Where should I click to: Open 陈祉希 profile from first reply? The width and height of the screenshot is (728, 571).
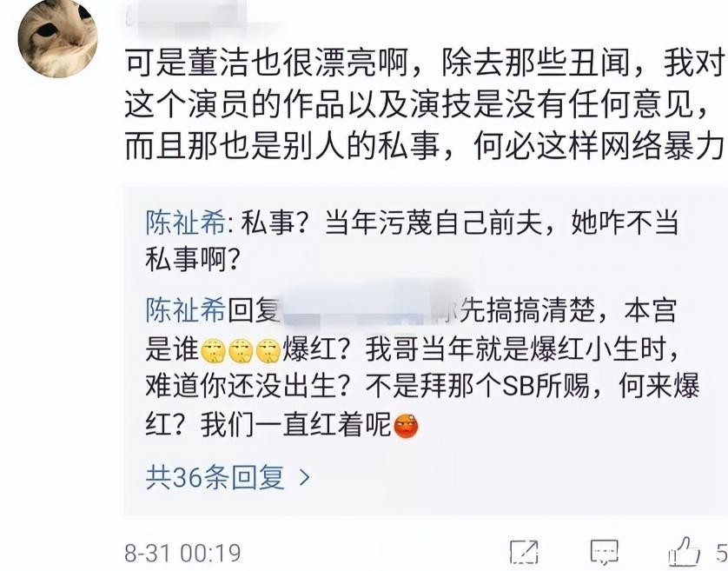pos(186,223)
